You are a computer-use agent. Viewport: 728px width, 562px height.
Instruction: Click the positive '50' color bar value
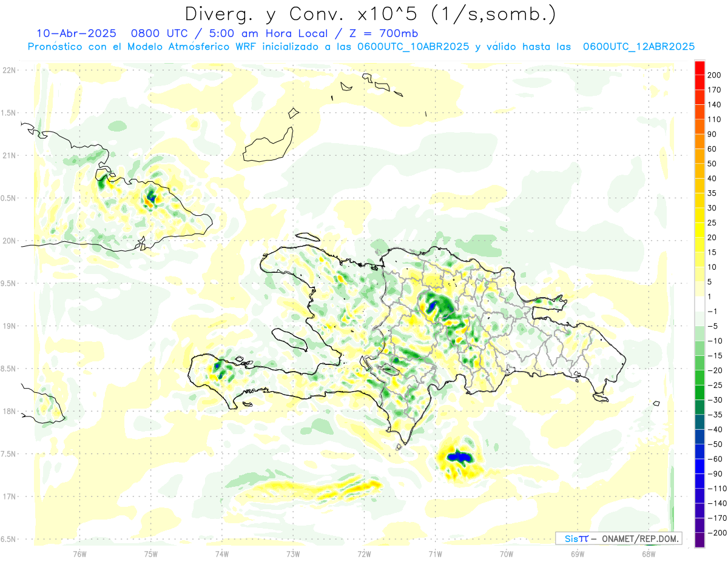pyautogui.click(x=712, y=164)
